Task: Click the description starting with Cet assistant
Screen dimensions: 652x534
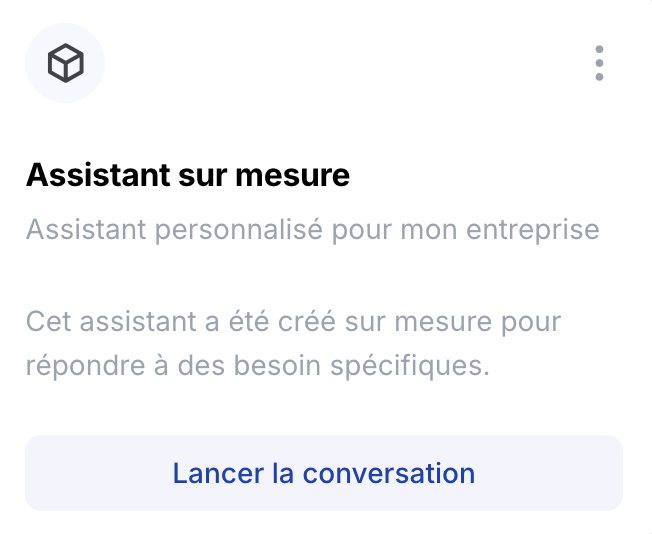Action: point(294,344)
